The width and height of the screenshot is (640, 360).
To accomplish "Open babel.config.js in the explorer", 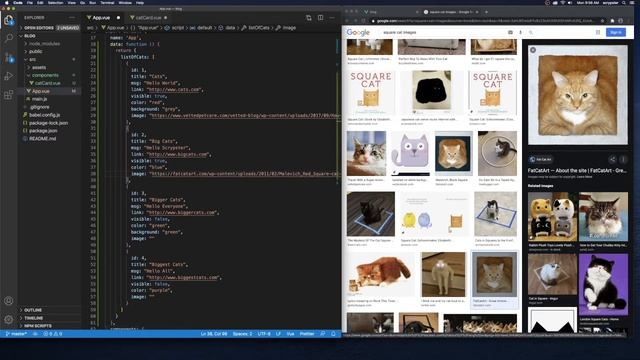I will tap(44, 115).
